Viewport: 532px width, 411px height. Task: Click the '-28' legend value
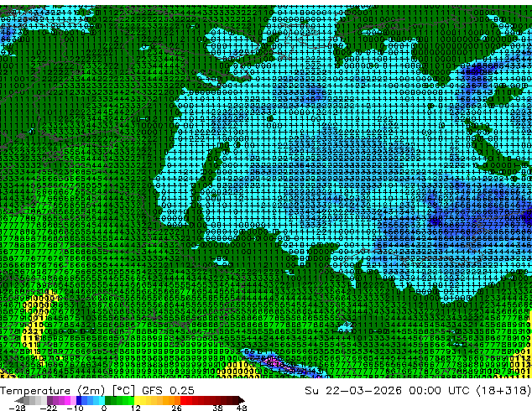coord(18,408)
